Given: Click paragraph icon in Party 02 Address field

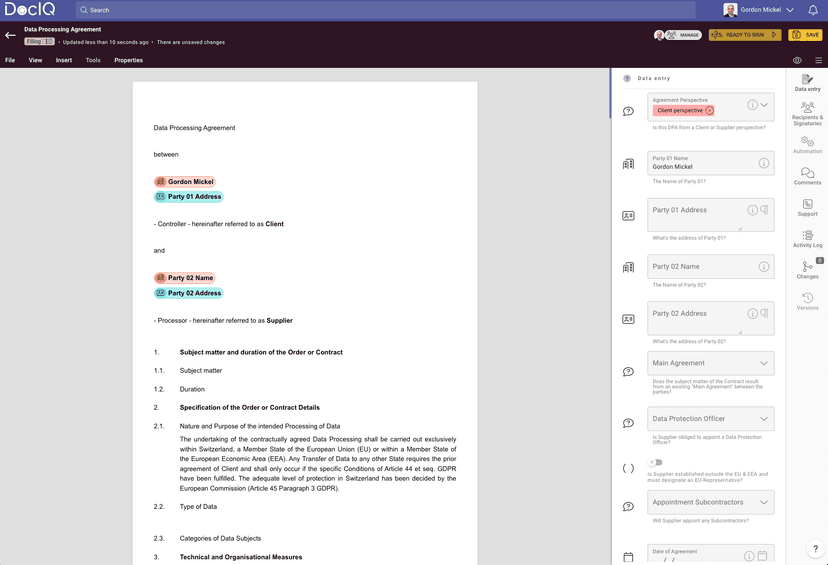Looking at the screenshot, I should (764, 313).
